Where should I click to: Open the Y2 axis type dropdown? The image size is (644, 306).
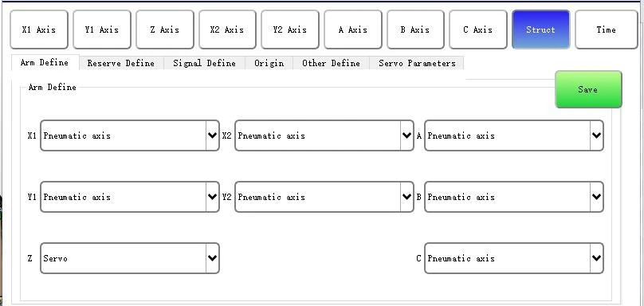(x=324, y=197)
